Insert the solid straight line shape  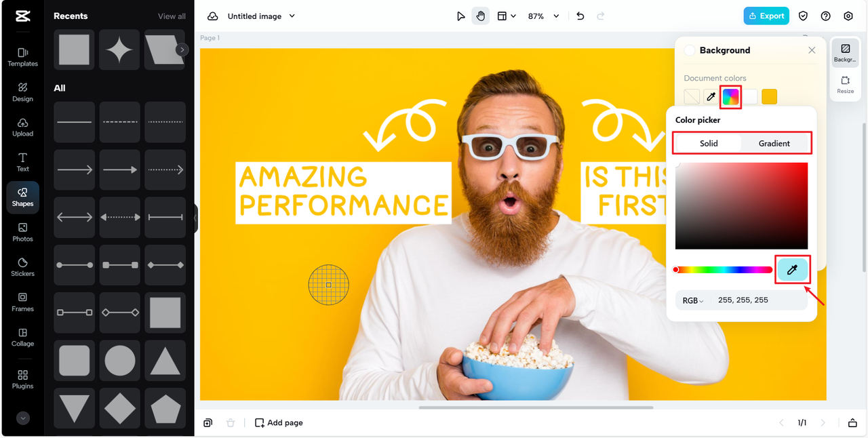(74, 122)
